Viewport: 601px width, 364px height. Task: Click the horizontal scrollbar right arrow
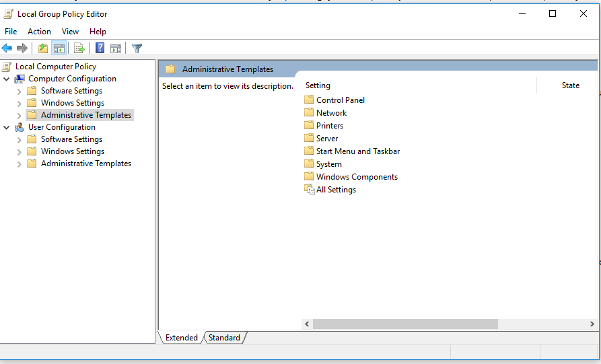coord(592,324)
